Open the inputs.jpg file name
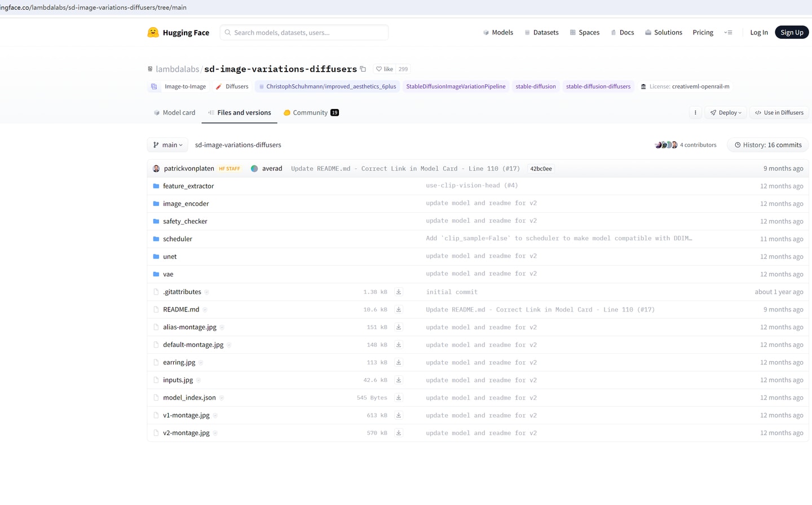This screenshot has width=812, height=505. tap(178, 380)
